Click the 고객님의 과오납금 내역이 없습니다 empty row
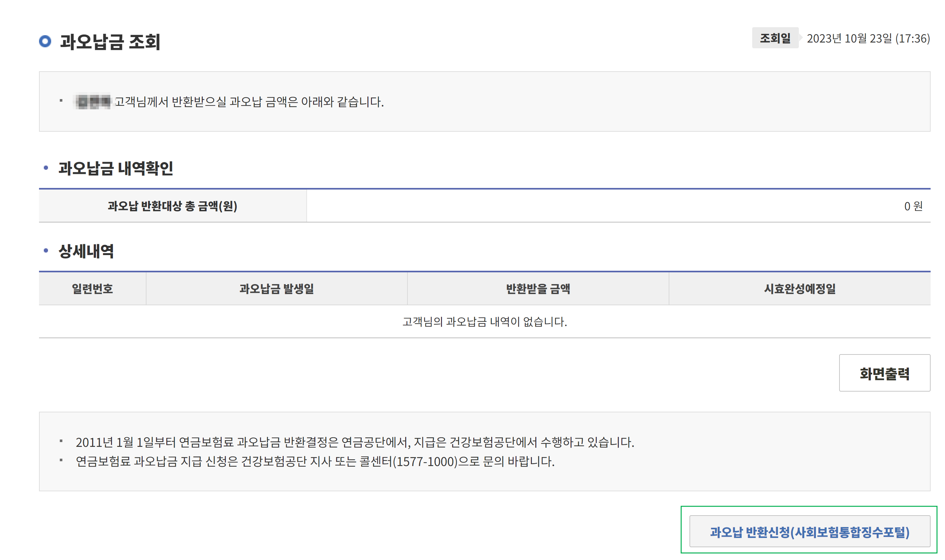Screen dimensions: 945x560 [x=484, y=322]
